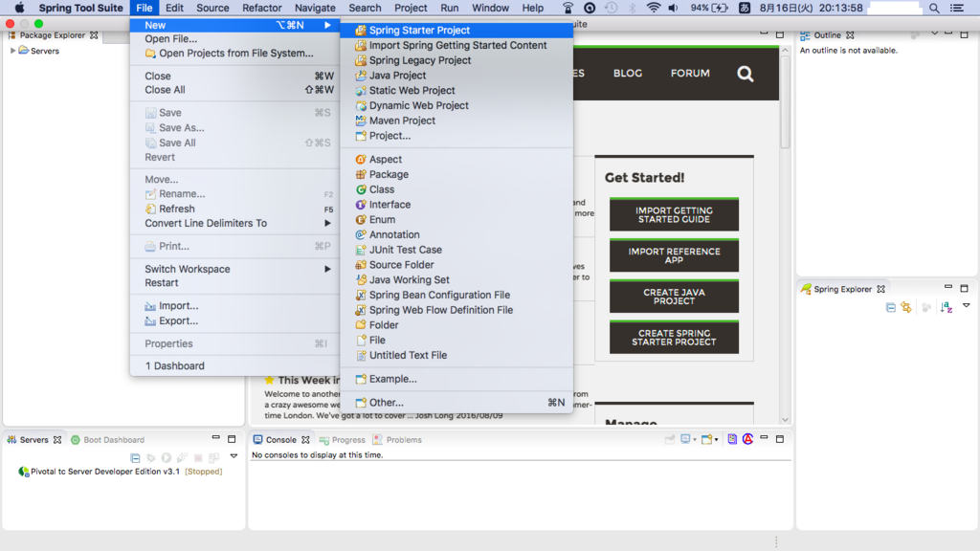
Task: Click the Dynamic Web Project icon
Action: [361, 105]
